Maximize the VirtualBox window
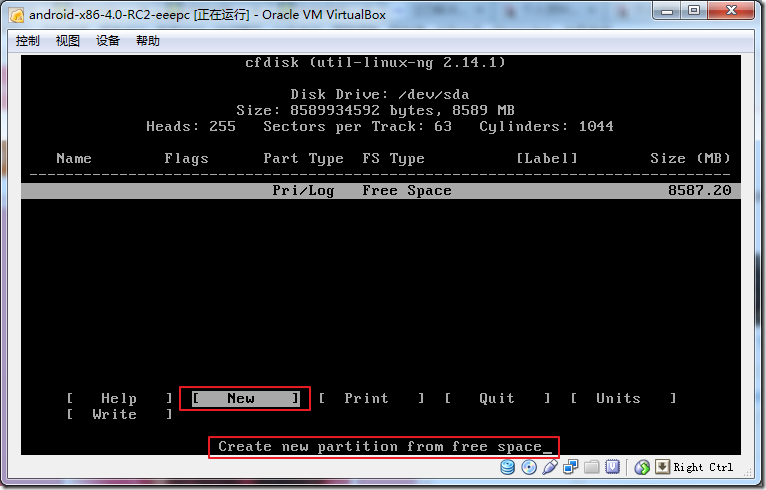This screenshot has width=766, height=490. coord(694,11)
